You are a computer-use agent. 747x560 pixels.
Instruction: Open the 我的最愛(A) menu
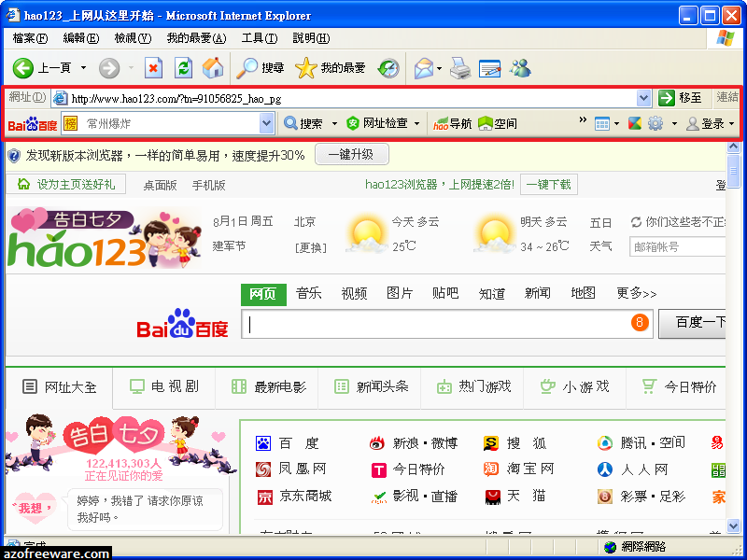(196, 38)
